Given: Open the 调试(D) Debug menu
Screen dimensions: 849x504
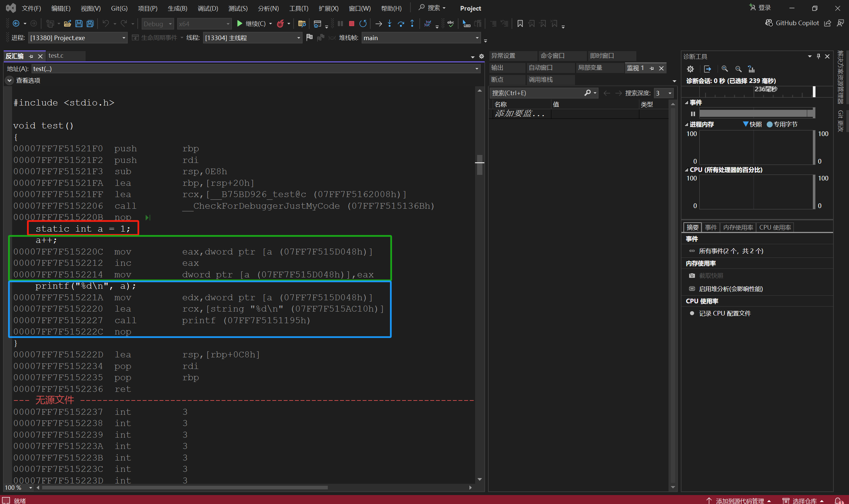Looking at the screenshot, I should point(207,8).
